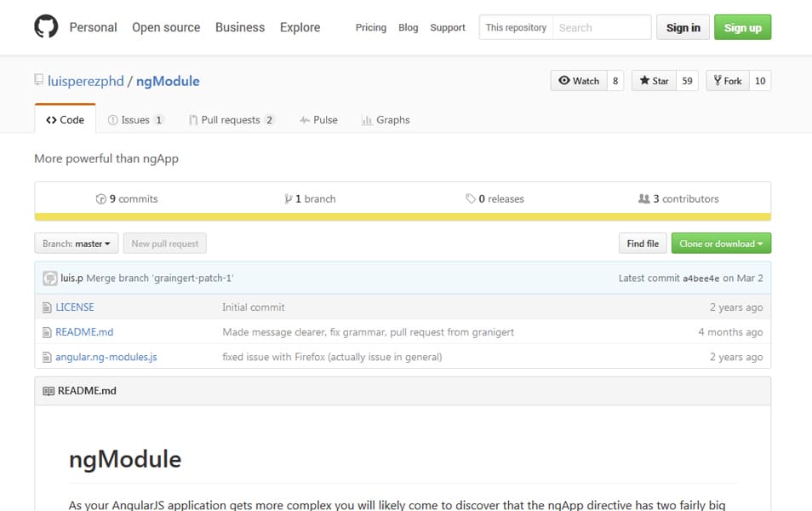The width and height of the screenshot is (812, 511).
Task: Star the ngModule repository
Action: click(x=654, y=81)
